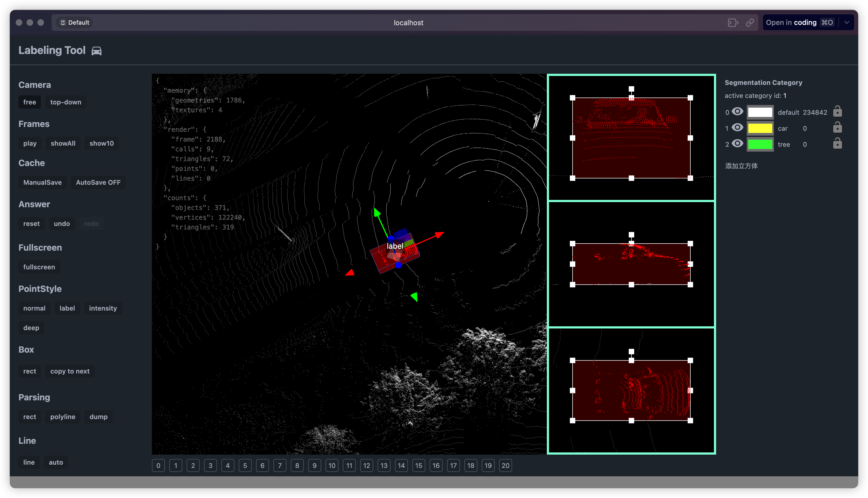Click rotation handle above bottom projection box
Screen dimensions: 868x498
click(631, 352)
